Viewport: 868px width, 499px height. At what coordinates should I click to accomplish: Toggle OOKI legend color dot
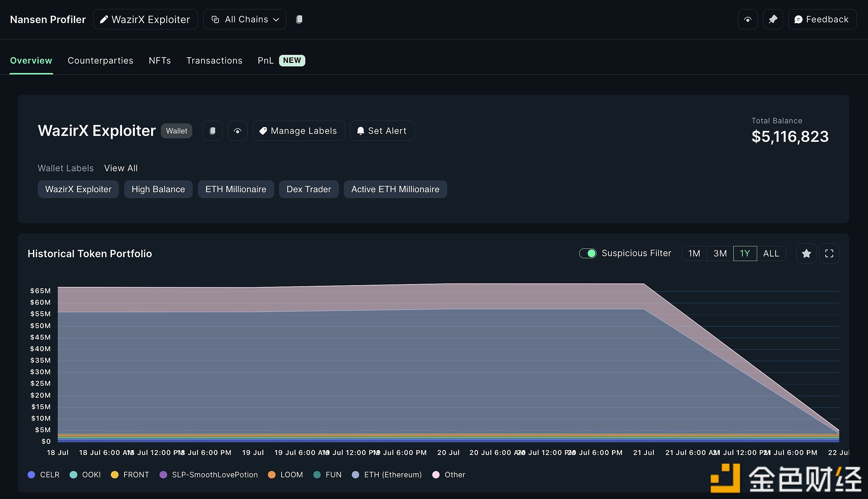coord(73,475)
